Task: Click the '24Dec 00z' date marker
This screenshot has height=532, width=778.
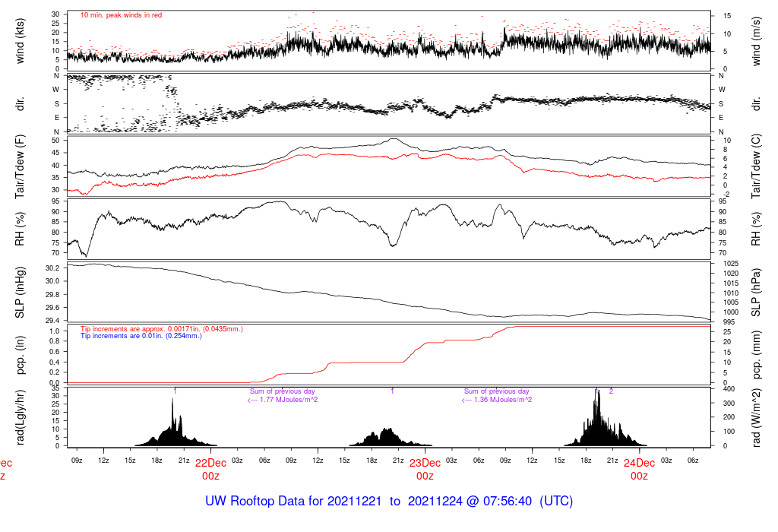Action: 639,470
